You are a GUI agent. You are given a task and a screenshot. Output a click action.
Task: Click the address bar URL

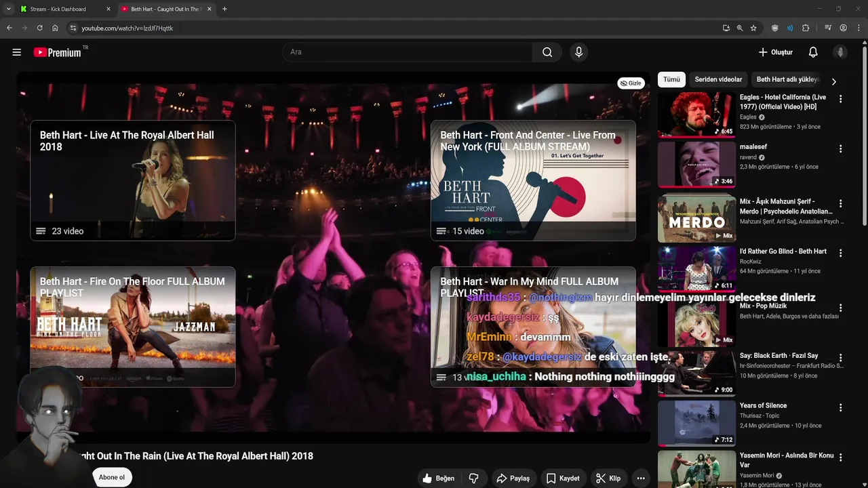tap(127, 28)
